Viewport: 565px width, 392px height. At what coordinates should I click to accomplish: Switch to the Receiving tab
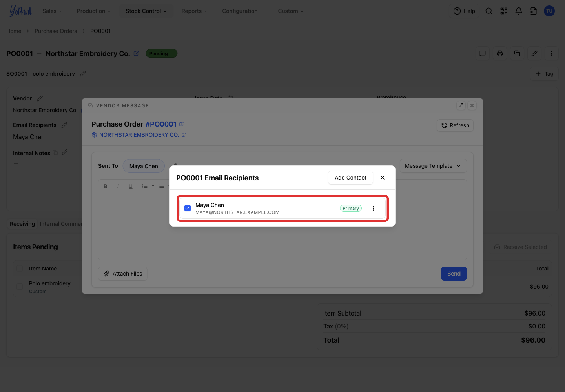pyautogui.click(x=22, y=224)
